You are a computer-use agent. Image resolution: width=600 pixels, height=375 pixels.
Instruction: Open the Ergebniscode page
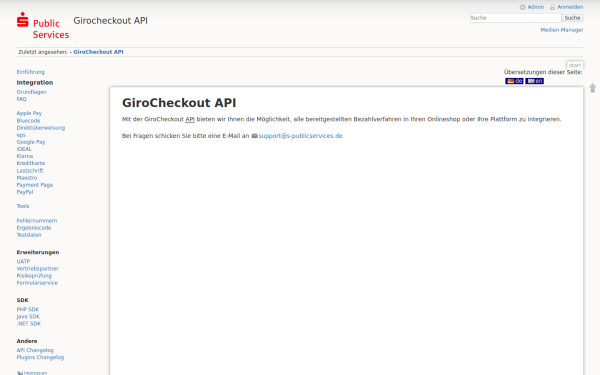[x=34, y=228]
